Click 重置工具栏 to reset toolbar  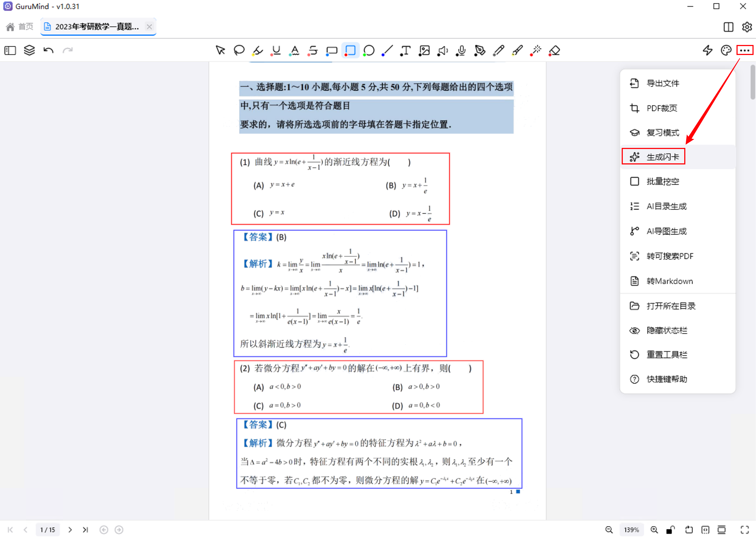(x=677, y=355)
